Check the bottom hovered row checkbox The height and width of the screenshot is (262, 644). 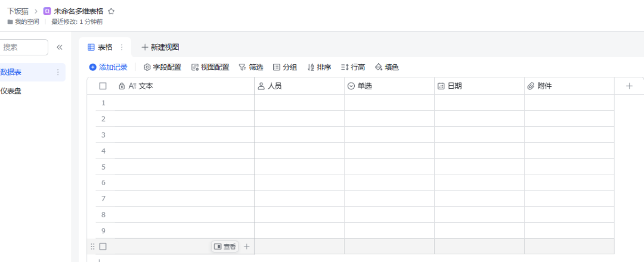pyautogui.click(x=103, y=247)
